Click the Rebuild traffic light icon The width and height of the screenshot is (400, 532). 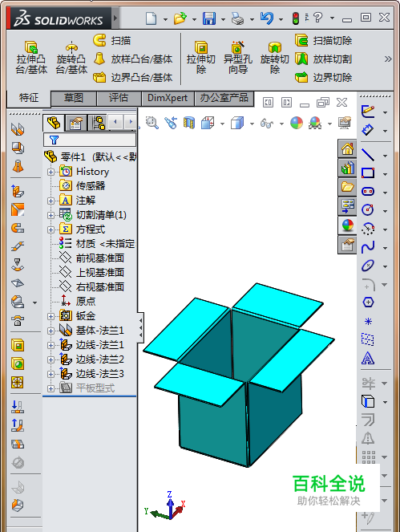(x=296, y=18)
